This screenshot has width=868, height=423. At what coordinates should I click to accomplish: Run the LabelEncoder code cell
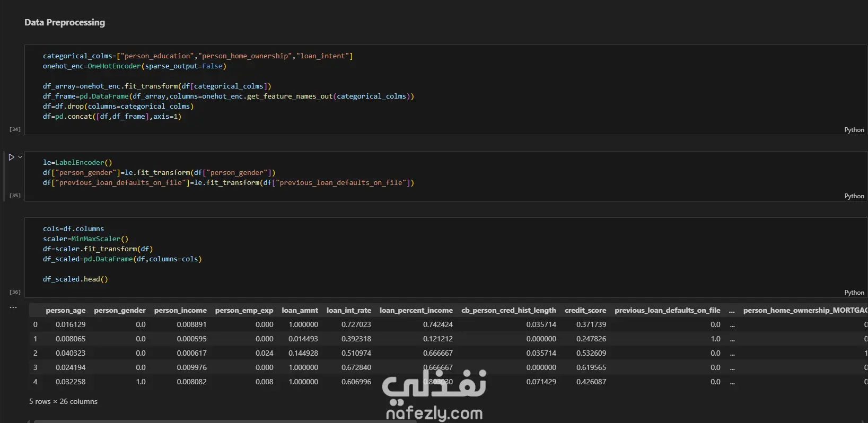(x=11, y=157)
